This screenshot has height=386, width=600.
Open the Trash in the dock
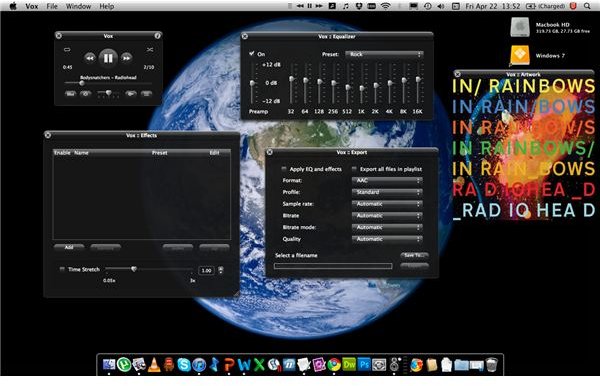pyautogui.click(x=491, y=365)
